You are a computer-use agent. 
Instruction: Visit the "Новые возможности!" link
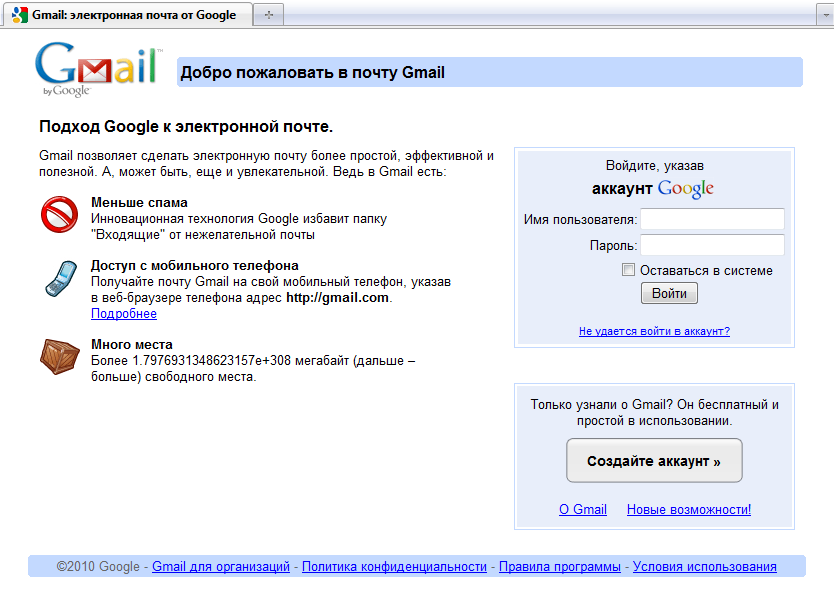click(688, 509)
